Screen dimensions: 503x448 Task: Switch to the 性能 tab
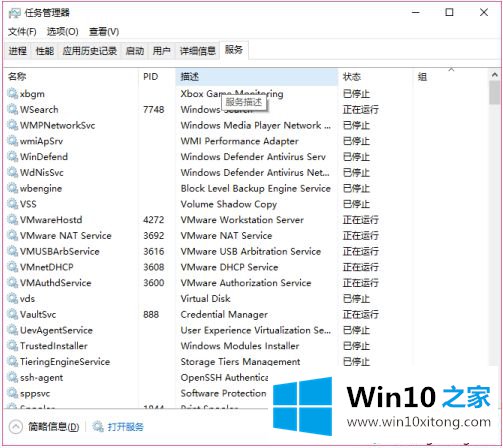click(x=45, y=51)
